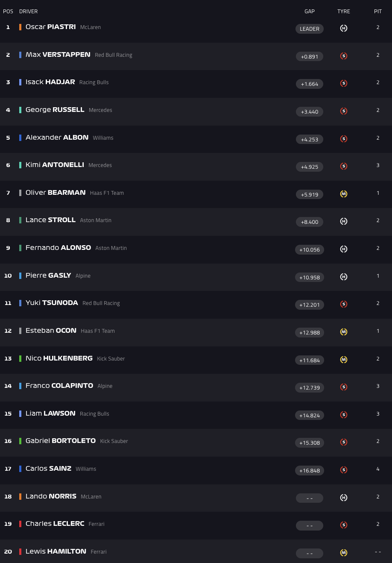Screen dimensions: 392x563
Task: Open Isack Hadjar's driver name
Action: pyautogui.click(x=50, y=82)
